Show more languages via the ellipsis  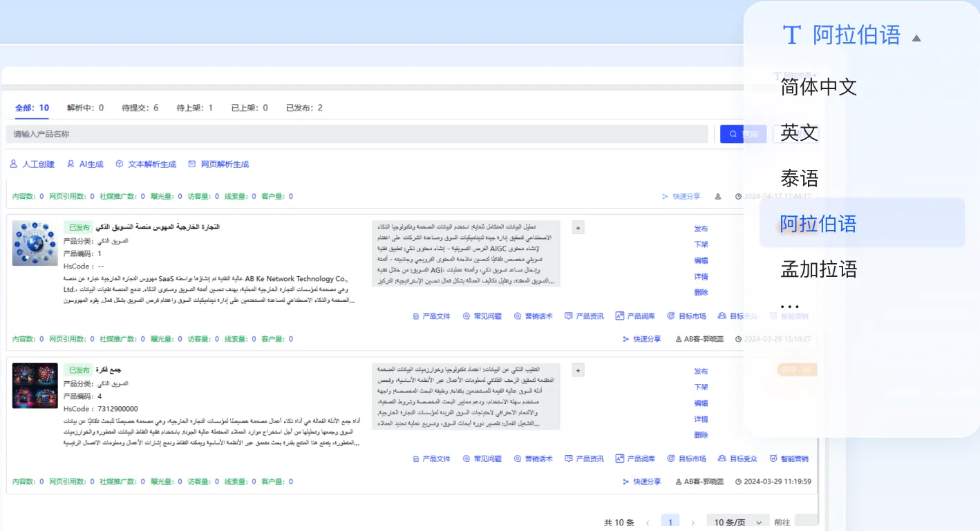click(789, 306)
